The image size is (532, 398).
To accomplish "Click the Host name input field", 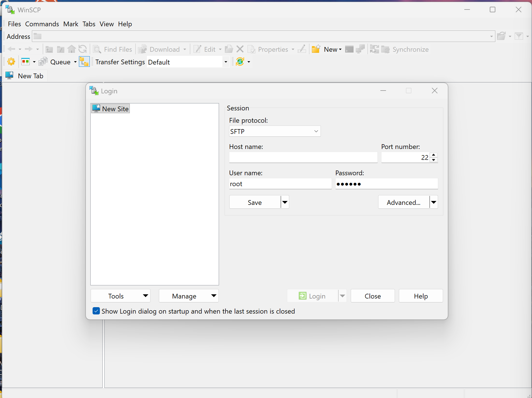I will pyautogui.click(x=303, y=157).
